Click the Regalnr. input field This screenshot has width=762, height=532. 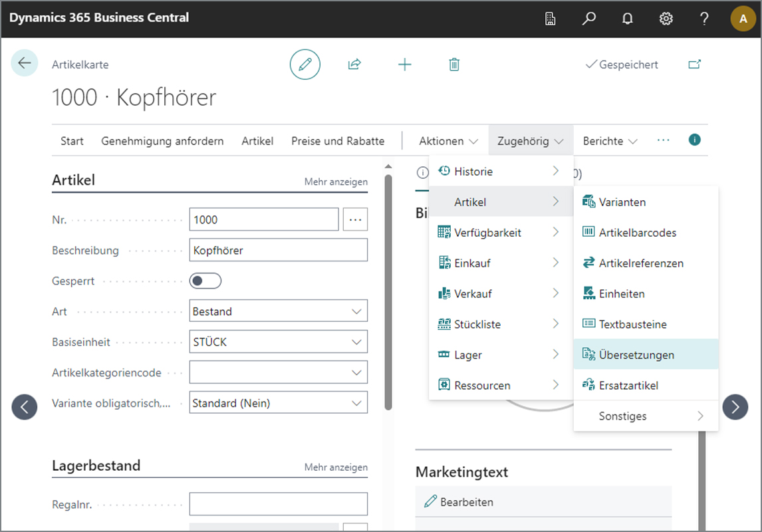(x=278, y=504)
